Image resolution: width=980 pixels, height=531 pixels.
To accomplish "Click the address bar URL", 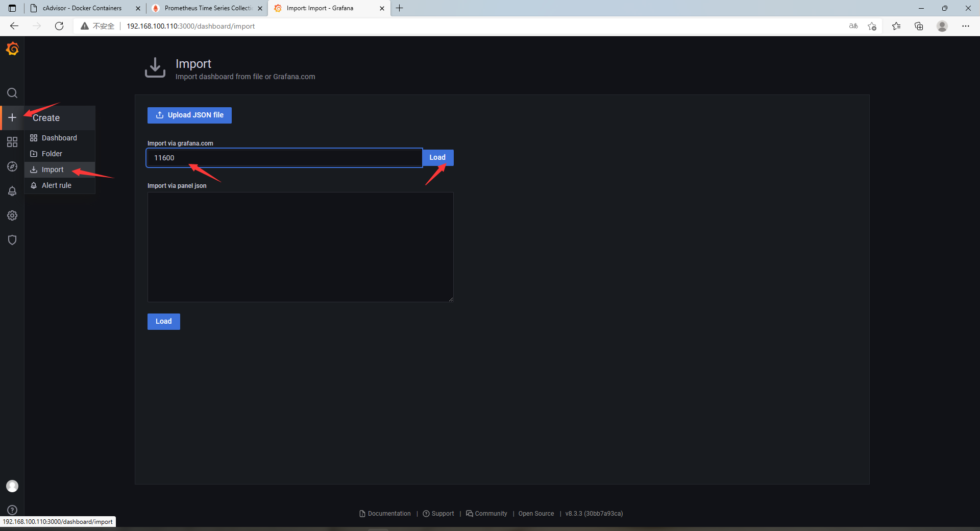I will 191,26.
